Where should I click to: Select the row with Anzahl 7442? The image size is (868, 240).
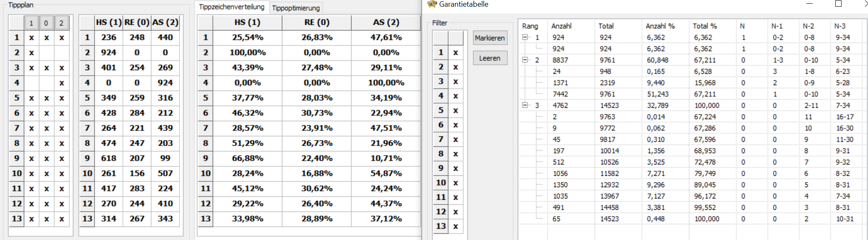point(692,94)
